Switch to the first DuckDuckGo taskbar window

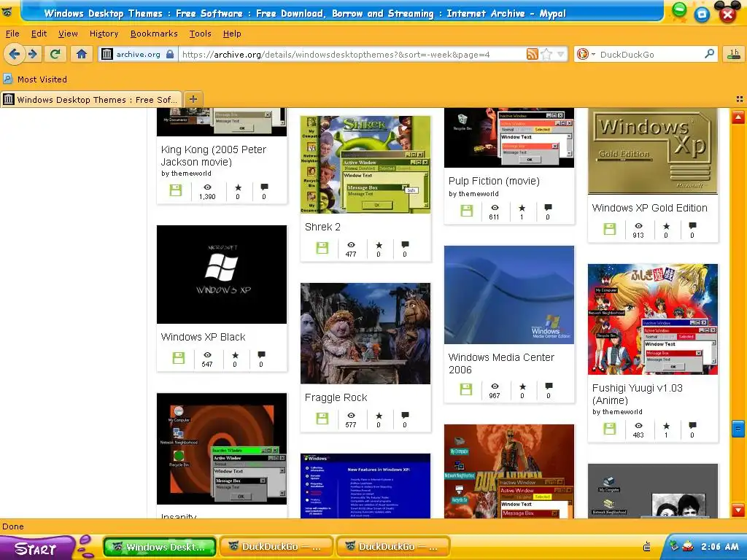276,547
